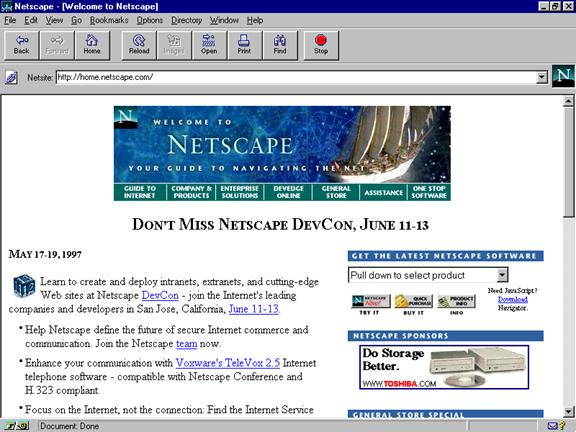Click the Netscape N logo throbber
576x432 pixels.
point(563,76)
